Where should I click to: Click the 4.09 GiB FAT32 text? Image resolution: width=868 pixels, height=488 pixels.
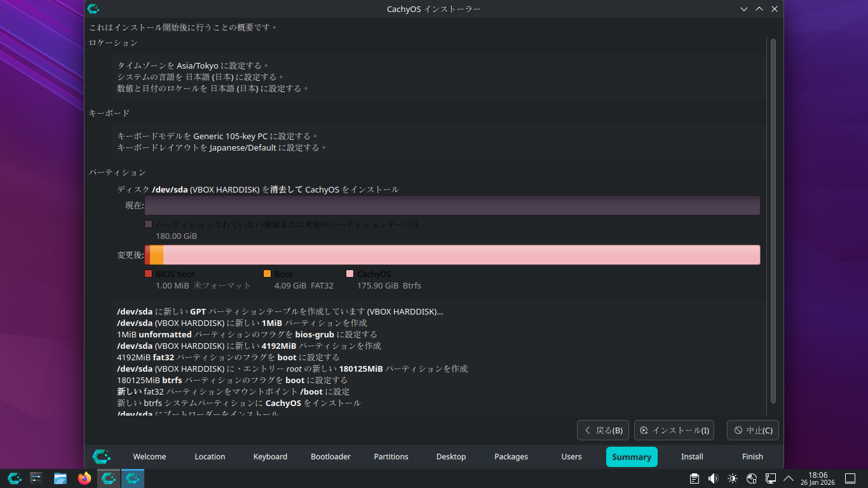click(304, 285)
